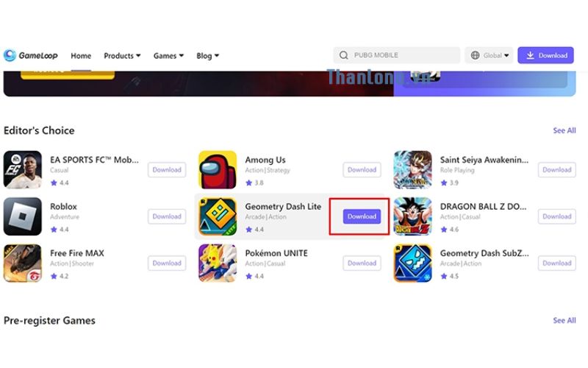This screenshot has height=368, width=588.
Task: Click the Geometry Dash SubZero icon
Action: point(412,263)
